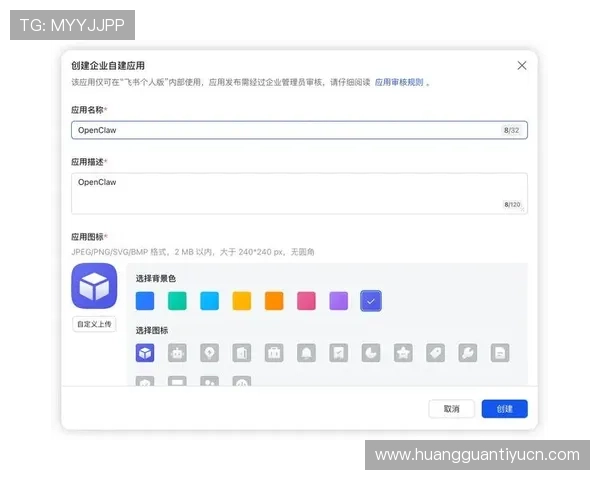Choose the price tag icon option

(x=435, y=353)
